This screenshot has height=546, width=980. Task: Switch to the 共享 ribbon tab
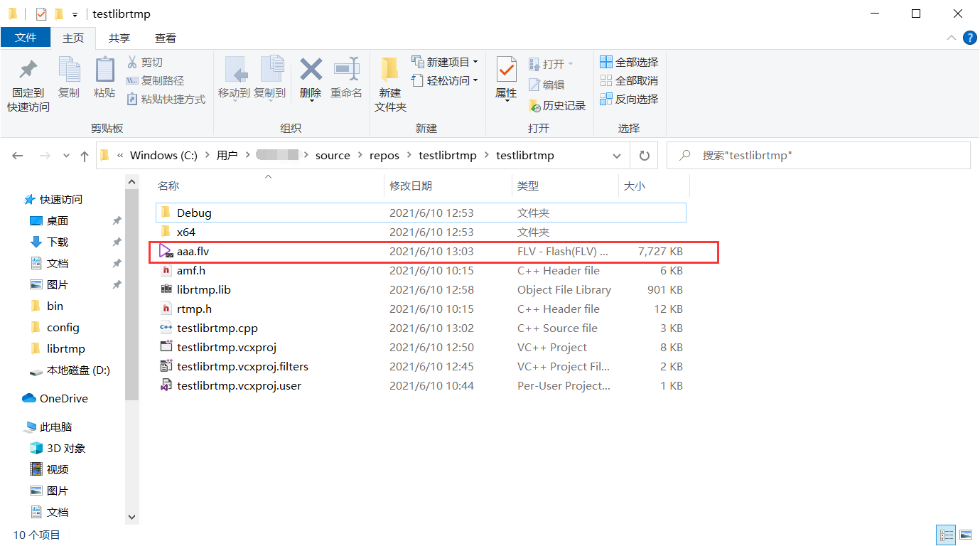(120, 38)
